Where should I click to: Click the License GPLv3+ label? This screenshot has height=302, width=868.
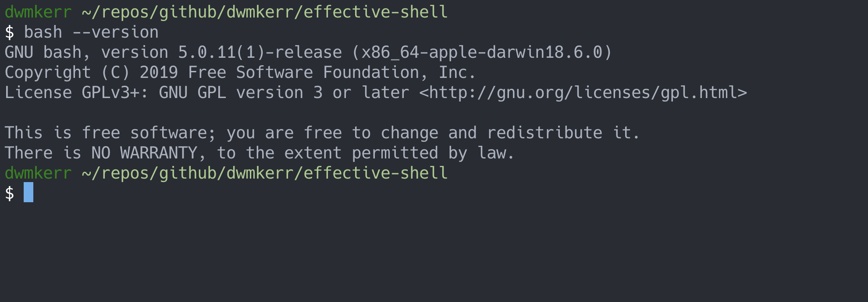pyautogui.click(x=72, y=93)
